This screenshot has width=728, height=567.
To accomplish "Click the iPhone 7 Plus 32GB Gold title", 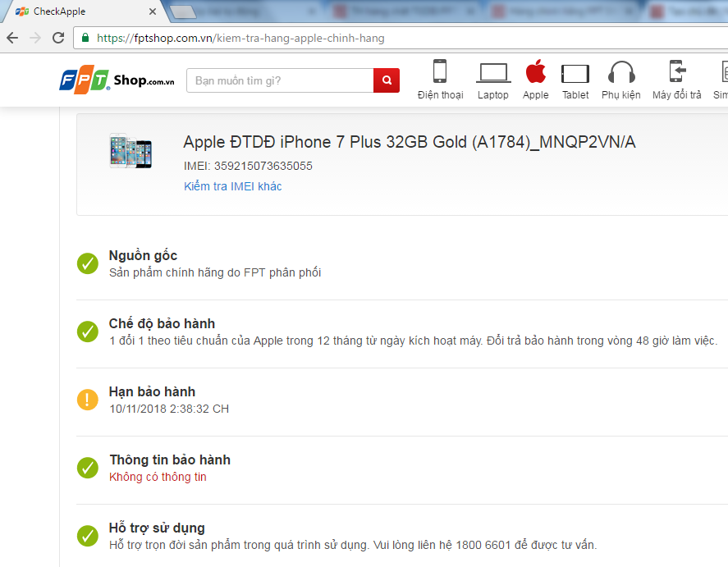I will click(x=409, y=142).
